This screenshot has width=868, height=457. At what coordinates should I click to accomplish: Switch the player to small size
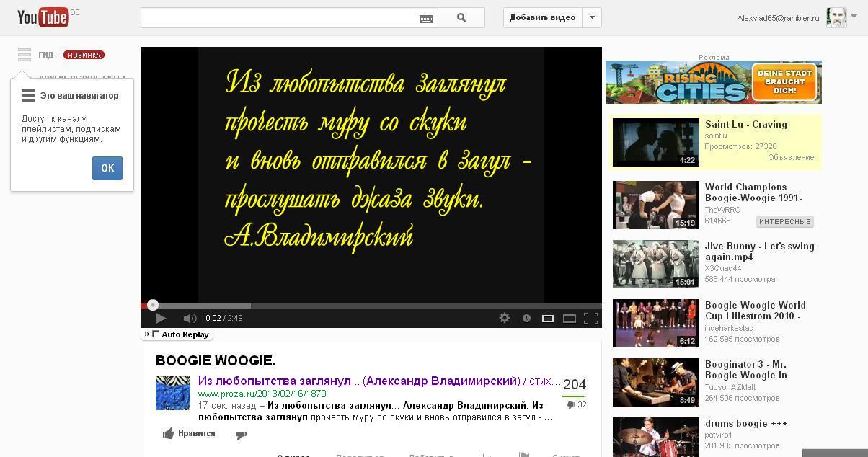(548, 318)
